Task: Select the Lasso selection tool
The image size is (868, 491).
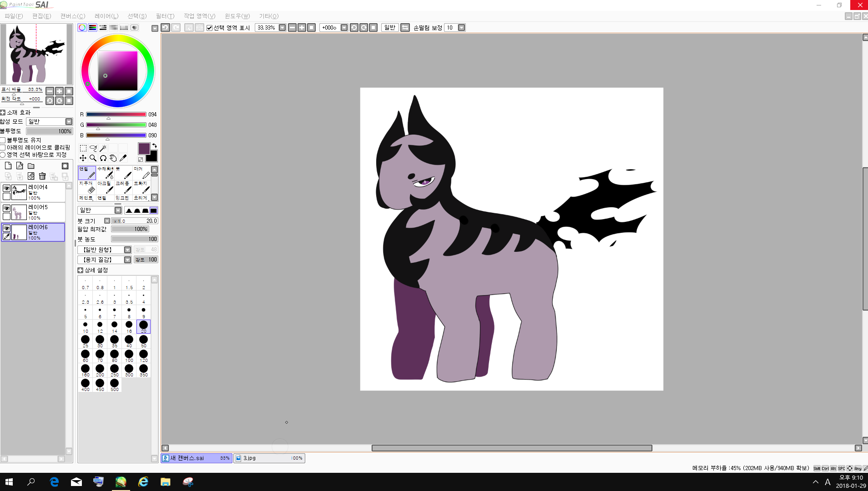Action: point(93,148)
